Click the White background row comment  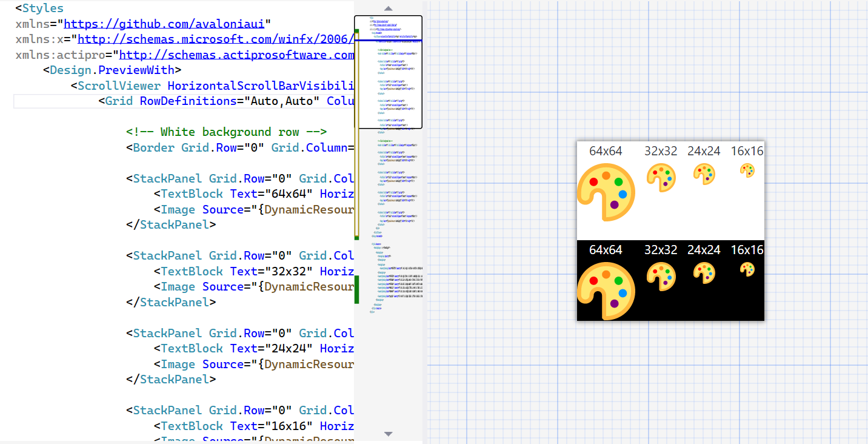(227, 132)
